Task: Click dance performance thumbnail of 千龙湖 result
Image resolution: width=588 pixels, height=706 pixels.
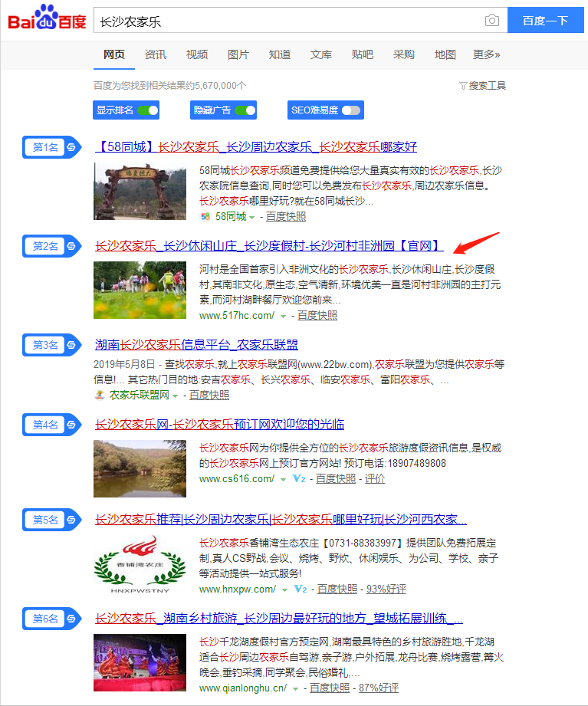Action: pos(140,662)
